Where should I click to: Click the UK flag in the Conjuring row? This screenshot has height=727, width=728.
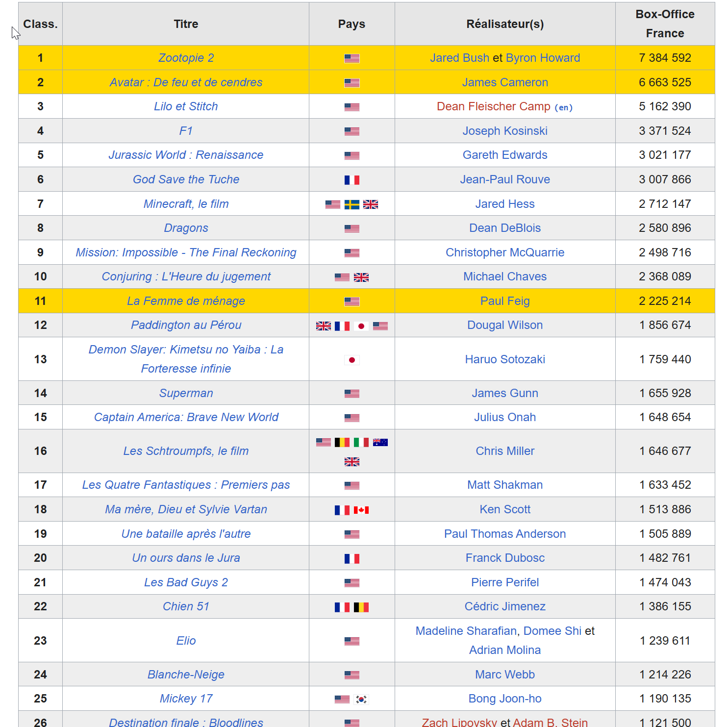[x=361, y=277]
